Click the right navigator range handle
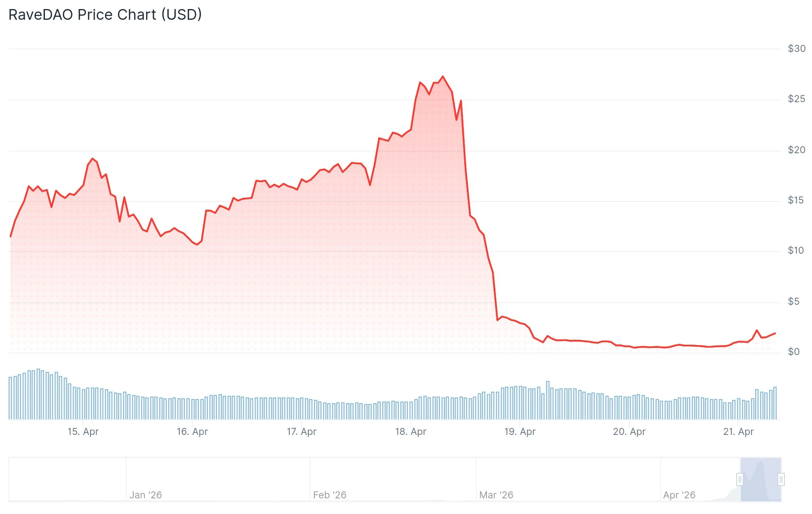Viewport: 812px width, 514px height. pos(781,479)
